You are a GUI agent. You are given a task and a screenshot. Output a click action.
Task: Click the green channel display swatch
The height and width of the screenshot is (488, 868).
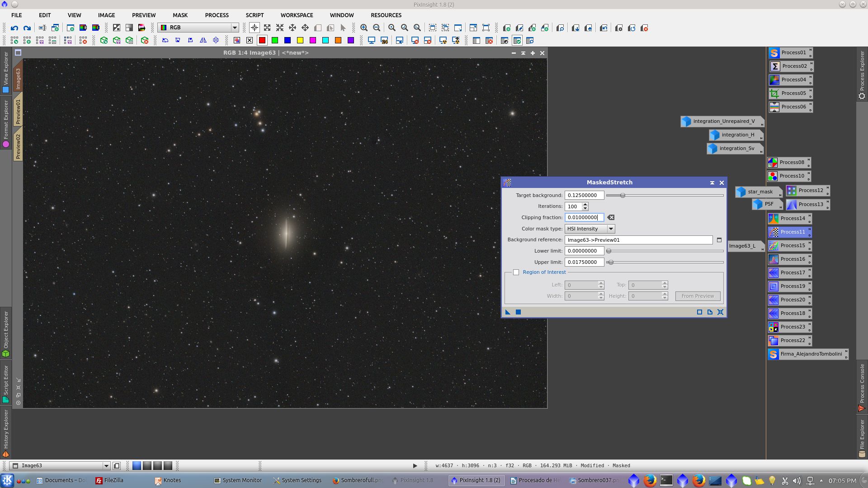point(274,41)
